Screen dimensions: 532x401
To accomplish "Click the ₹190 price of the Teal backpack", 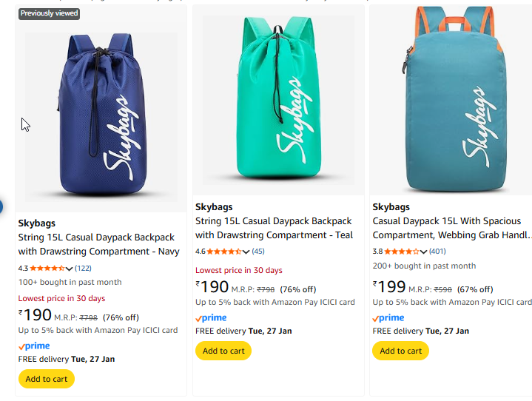I will coord(213,286).
